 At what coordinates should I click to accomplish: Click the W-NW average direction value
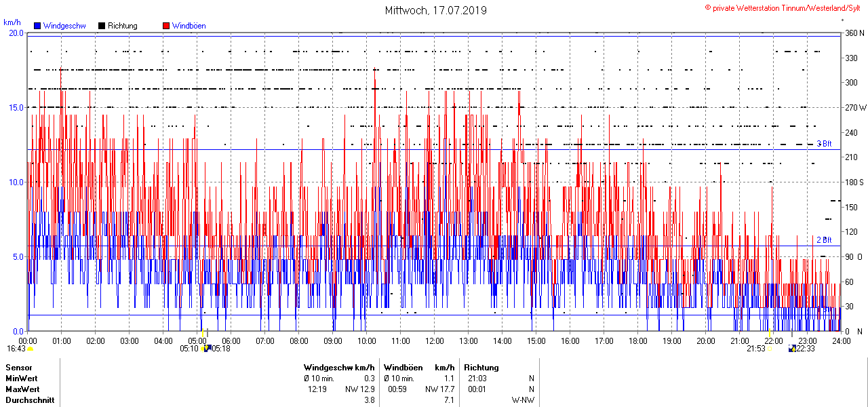[523, 400]
